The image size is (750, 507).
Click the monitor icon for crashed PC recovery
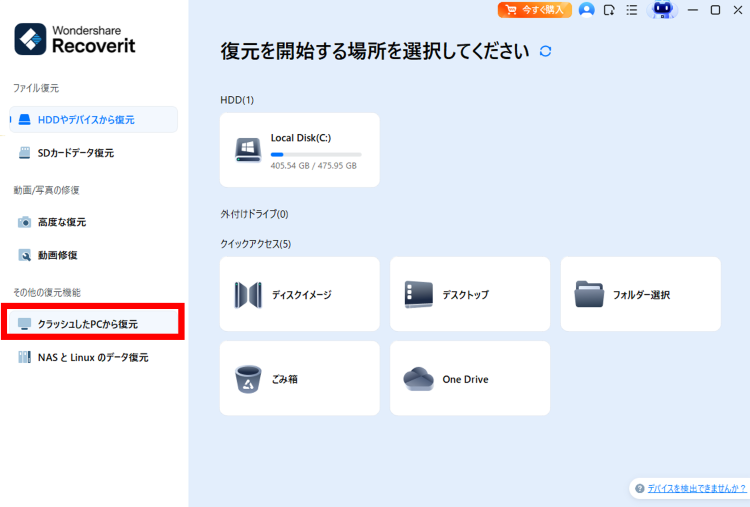(x=24, y=324)
